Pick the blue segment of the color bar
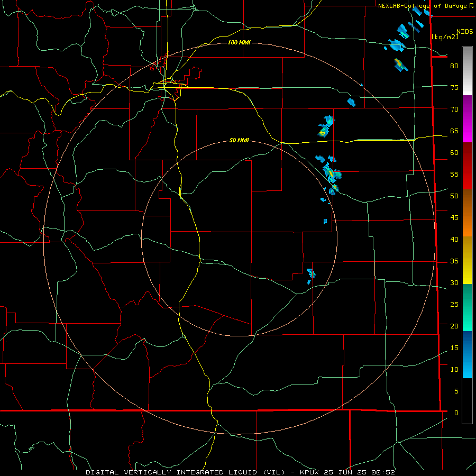 click(x=467, y=354)
